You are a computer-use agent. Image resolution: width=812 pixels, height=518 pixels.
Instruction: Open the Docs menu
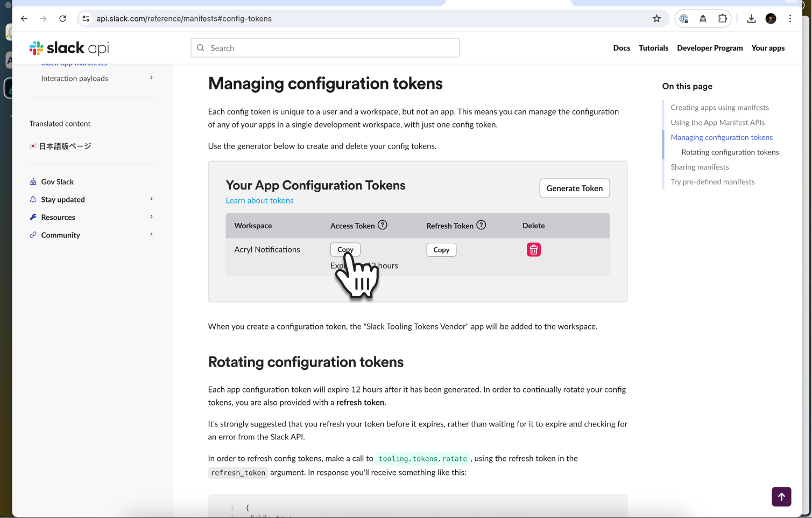tap(622, 48)
